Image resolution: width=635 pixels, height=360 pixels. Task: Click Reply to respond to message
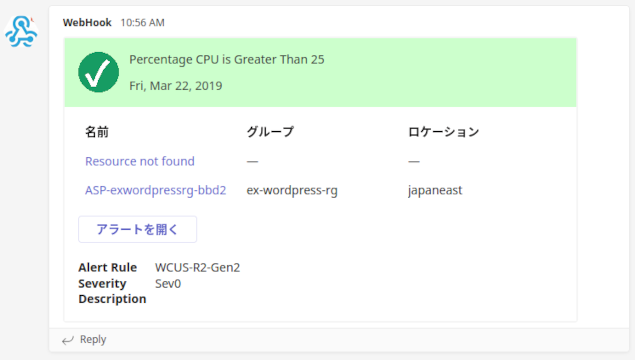click(93, 339)
